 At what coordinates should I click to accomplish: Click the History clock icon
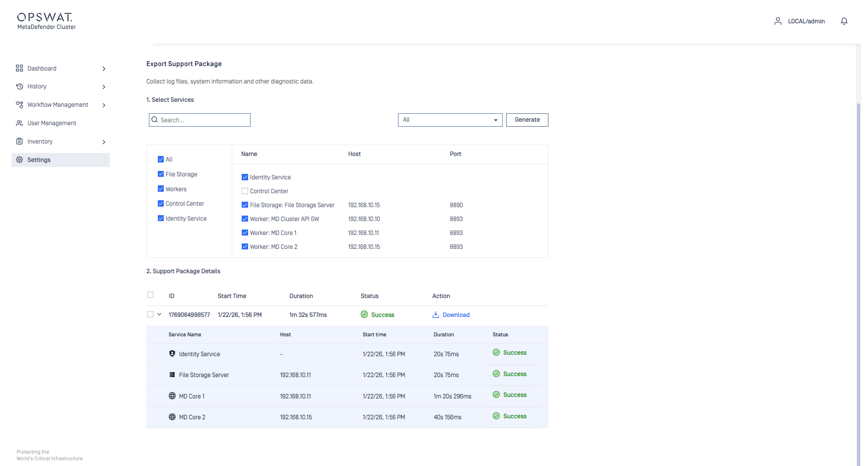click(x=19, y=86)
